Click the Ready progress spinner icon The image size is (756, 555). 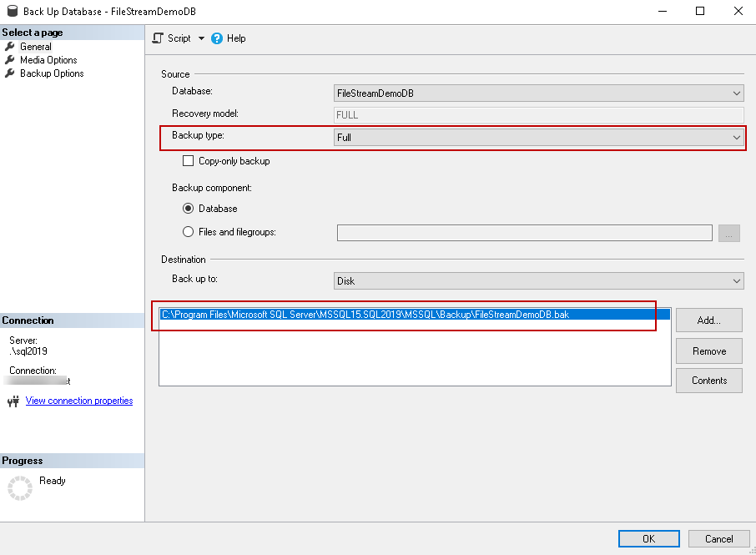(x=18, y=488)
